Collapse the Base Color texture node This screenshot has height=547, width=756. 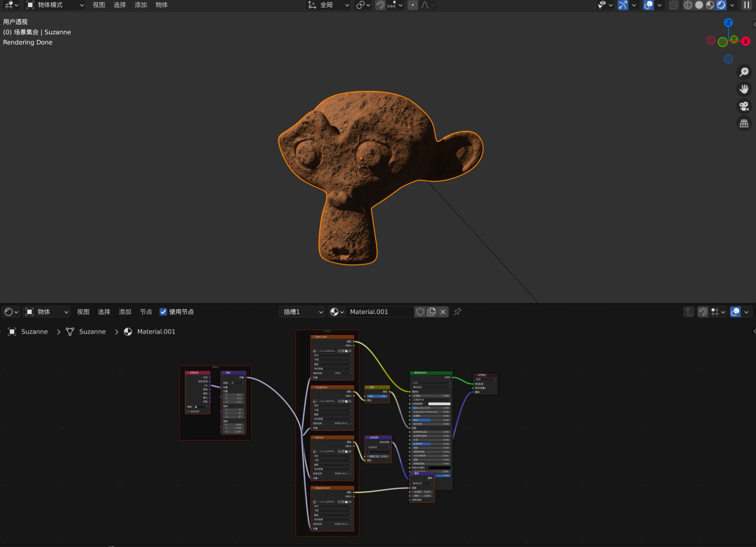click(x=314, y=337)
